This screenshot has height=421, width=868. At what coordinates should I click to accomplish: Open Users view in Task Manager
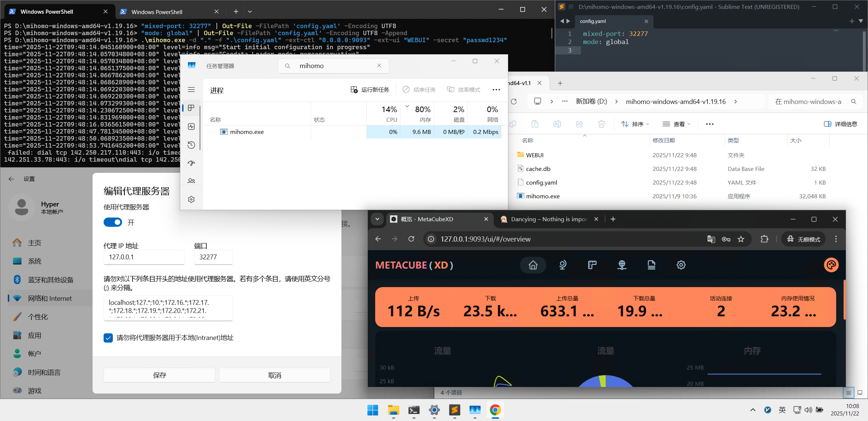191,180
